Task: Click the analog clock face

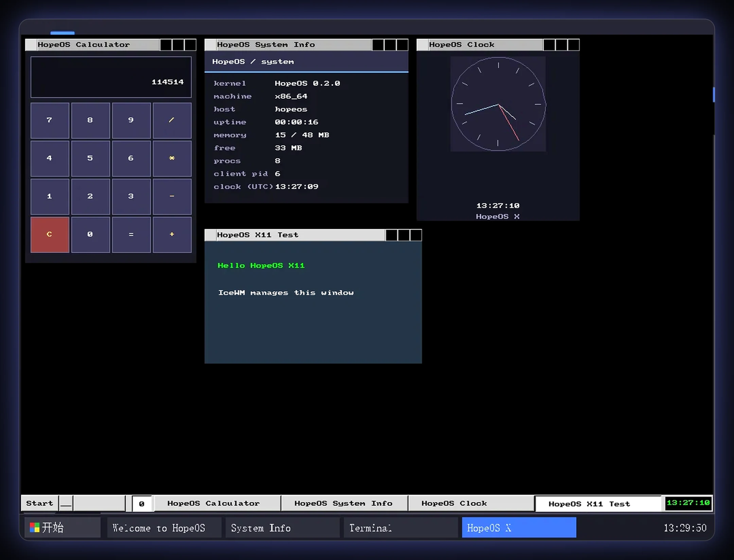Action: 499,104
